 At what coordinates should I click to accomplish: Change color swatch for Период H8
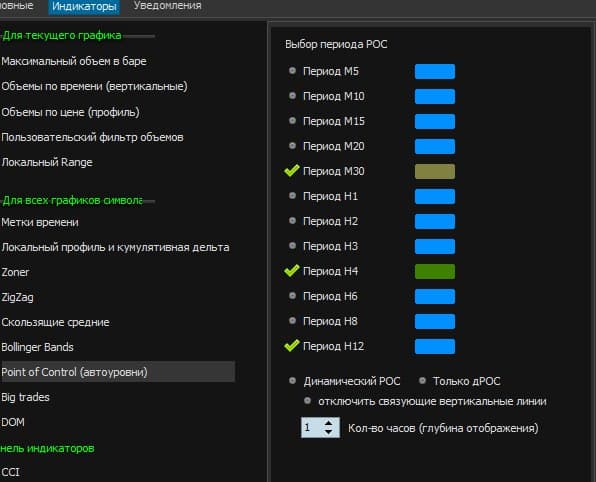[x=435, y=322]
